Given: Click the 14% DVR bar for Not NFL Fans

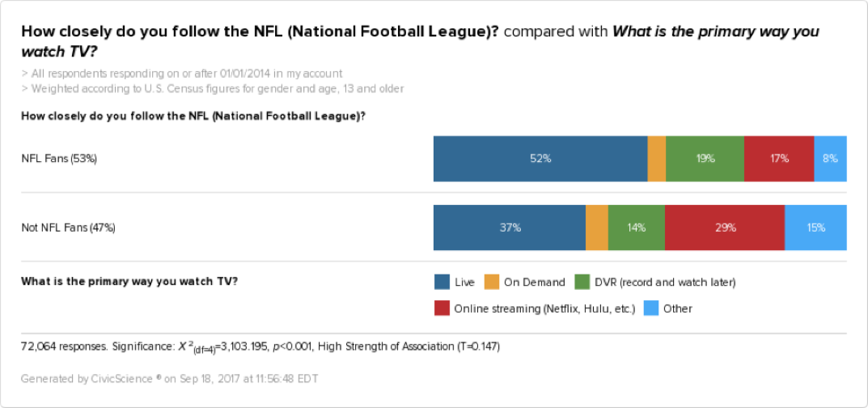Looking at the screenshot, I should click(x=636, y=227).
